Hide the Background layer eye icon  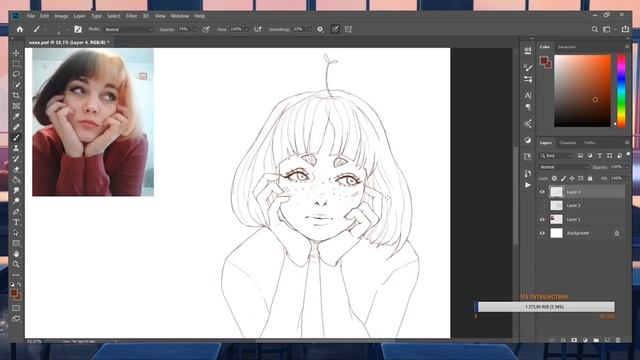point(542,233)
